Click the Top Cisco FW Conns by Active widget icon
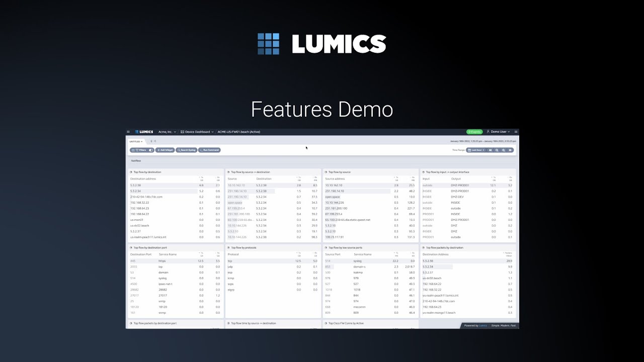 point(327,323)
